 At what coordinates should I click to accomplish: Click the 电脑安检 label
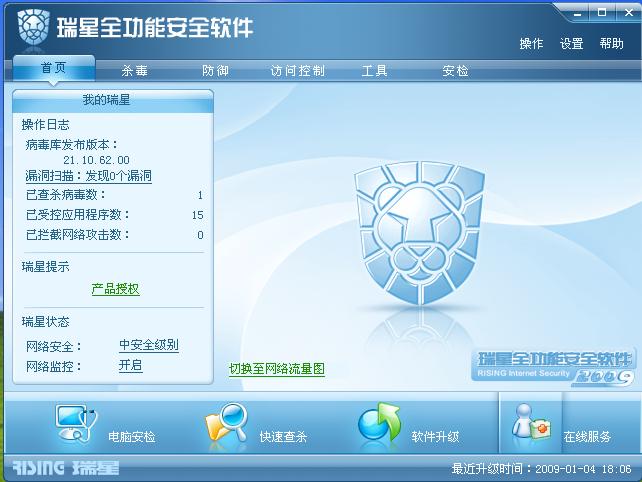pyautogui.click(x=132, y=437)
